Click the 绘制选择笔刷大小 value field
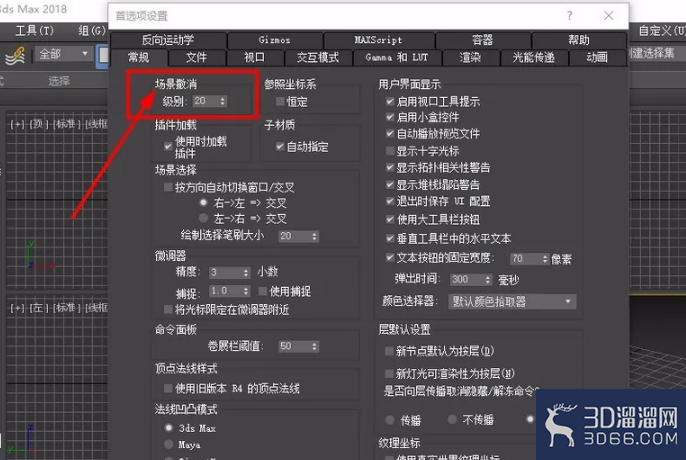Screen dimensions: 686x460 click(x=294, y=236)
